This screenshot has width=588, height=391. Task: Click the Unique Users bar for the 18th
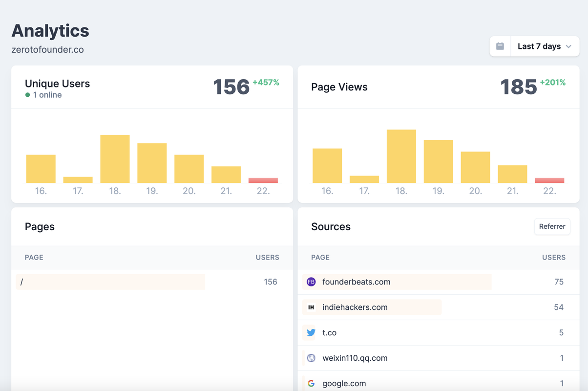[115, 159]
